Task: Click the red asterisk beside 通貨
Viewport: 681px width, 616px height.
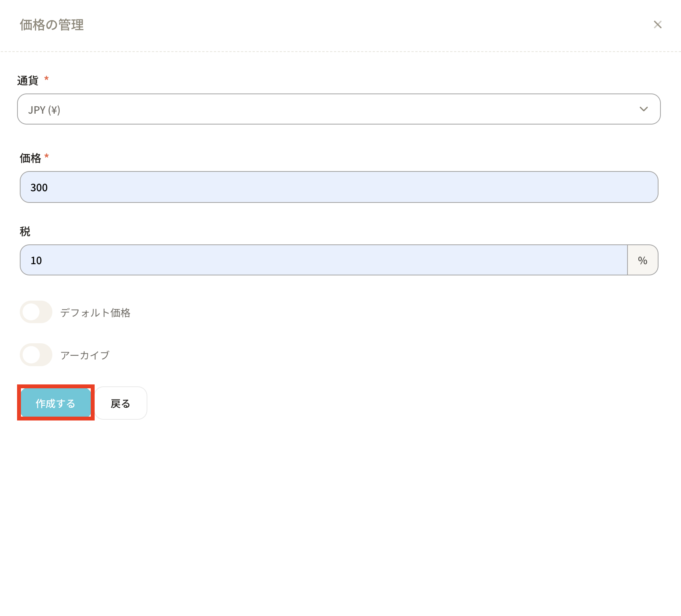Action: (x=47, y=79)
